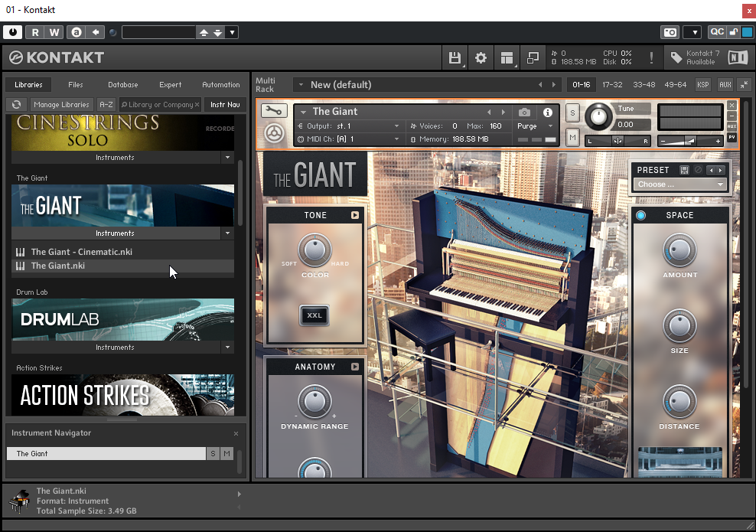Switch to minimized rack view icon

[533, 58]
